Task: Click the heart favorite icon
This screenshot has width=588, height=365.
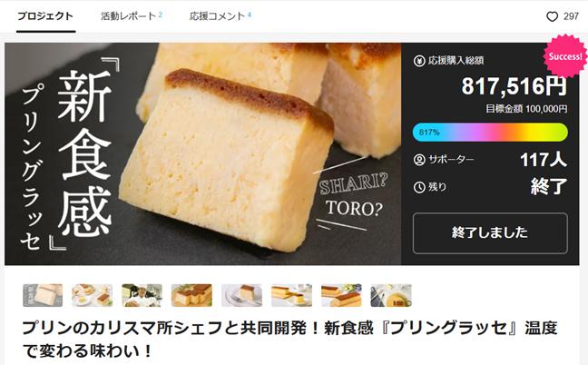Action: (x=552, y=16)
